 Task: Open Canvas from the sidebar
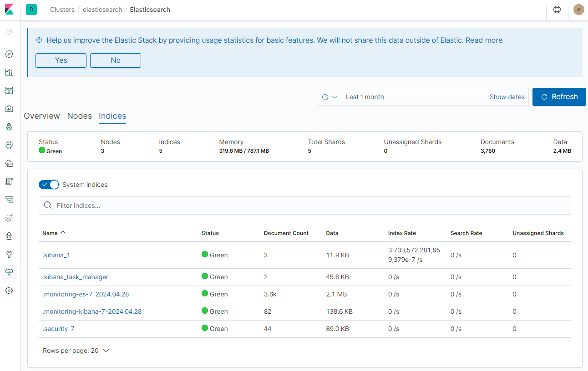tap(9, 109)
